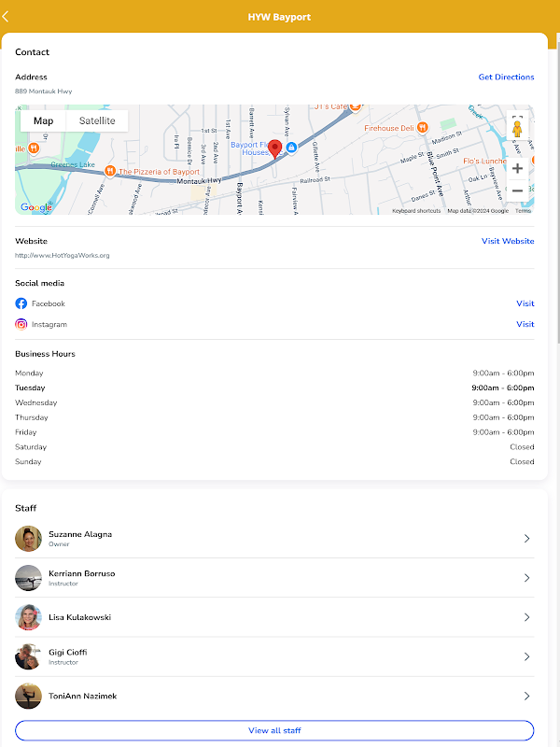Click Kerriann Borruso name
Screen dimensions: 560x747
(82, 573)
